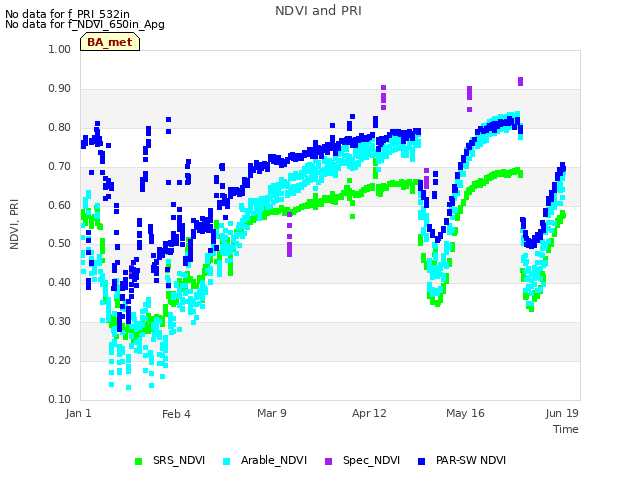Click the 0.50 y-axis tick label
This screenshot has height=480, width=640.
pos(60,244)
